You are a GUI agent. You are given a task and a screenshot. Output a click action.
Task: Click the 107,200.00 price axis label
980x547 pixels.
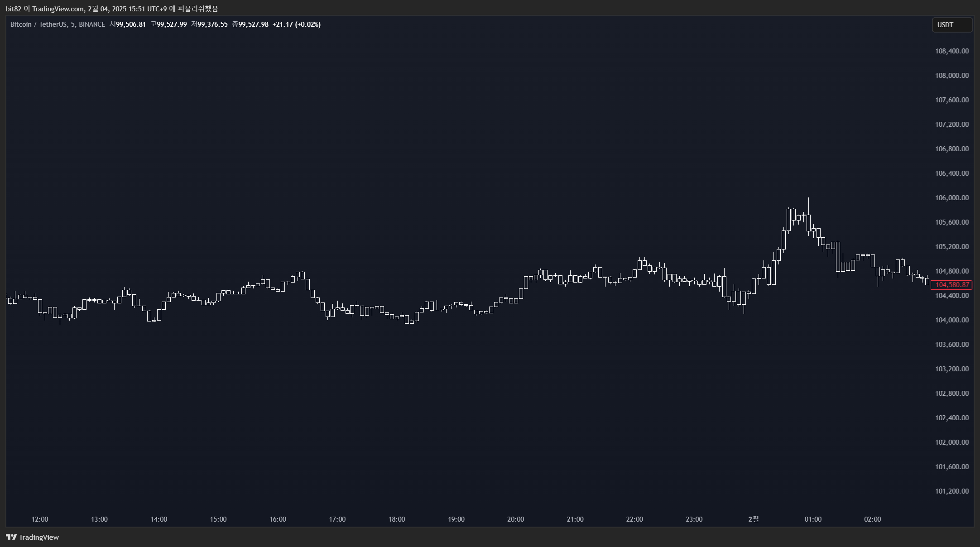pos(952,125)
